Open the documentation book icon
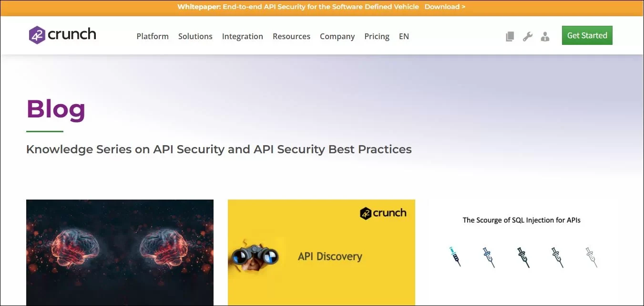This screenshot has width=644, height=306. (x=510, y=36)
